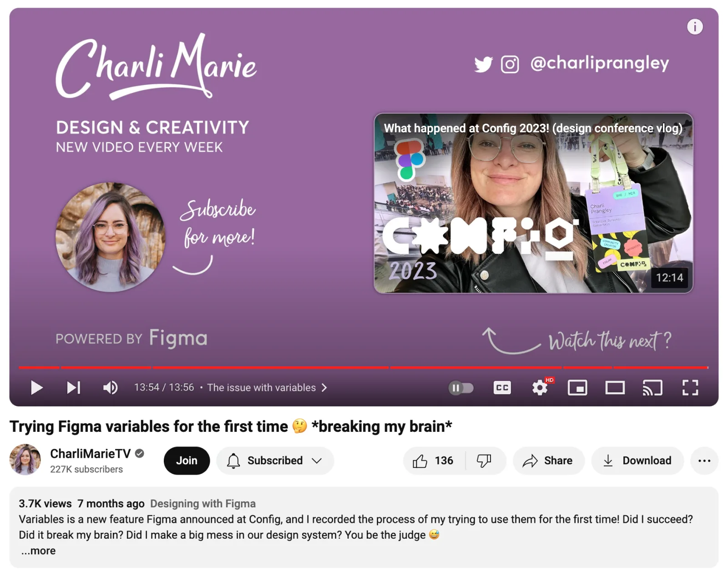Open the info card icon

[x=694, y=27]
